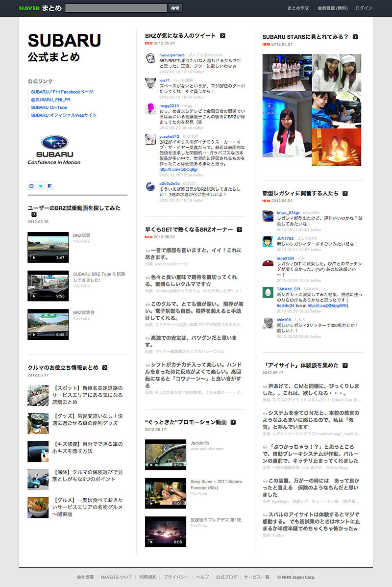Click the Facebook share icon under Subaru logo
The height and width of the screenshot is (587, 392).
pos(49,186)
